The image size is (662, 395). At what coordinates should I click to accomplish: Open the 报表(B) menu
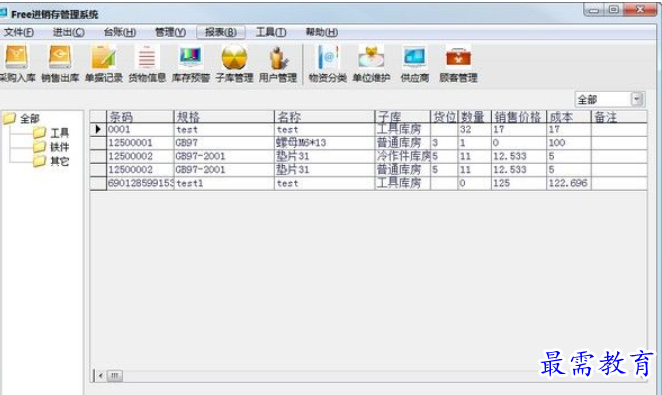[x=221, y=32]
